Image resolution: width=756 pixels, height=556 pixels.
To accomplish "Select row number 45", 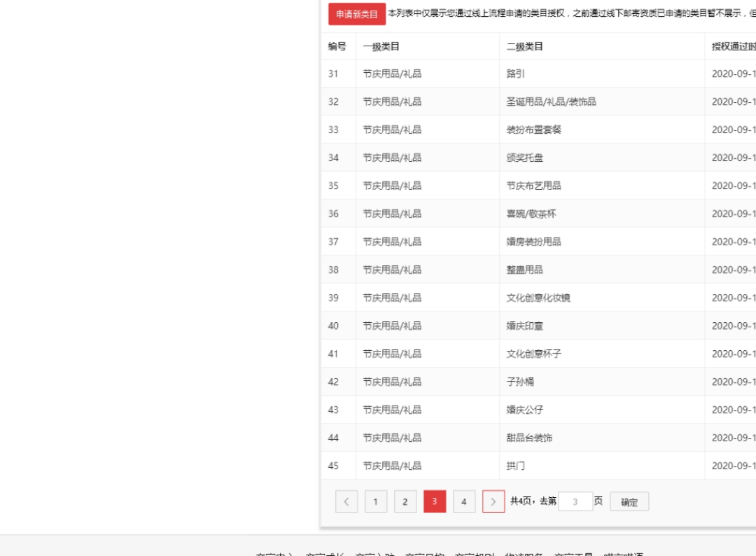I will coord(333,466).
